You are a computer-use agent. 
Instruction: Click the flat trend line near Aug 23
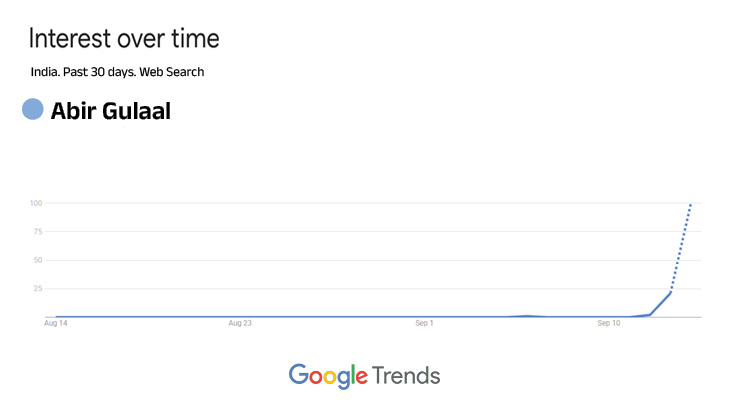point(240,317)
